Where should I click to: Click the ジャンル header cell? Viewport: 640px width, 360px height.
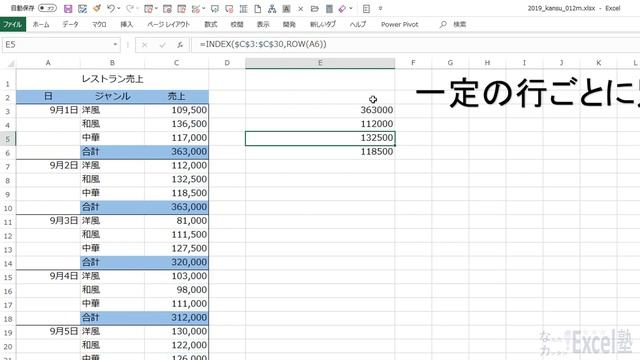pyautogui.click(x=112, y=96)
